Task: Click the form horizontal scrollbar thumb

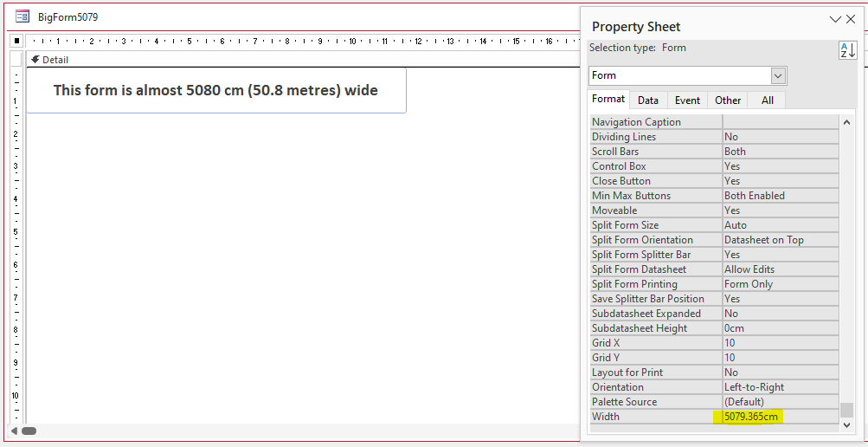Action: coord(29,431)
